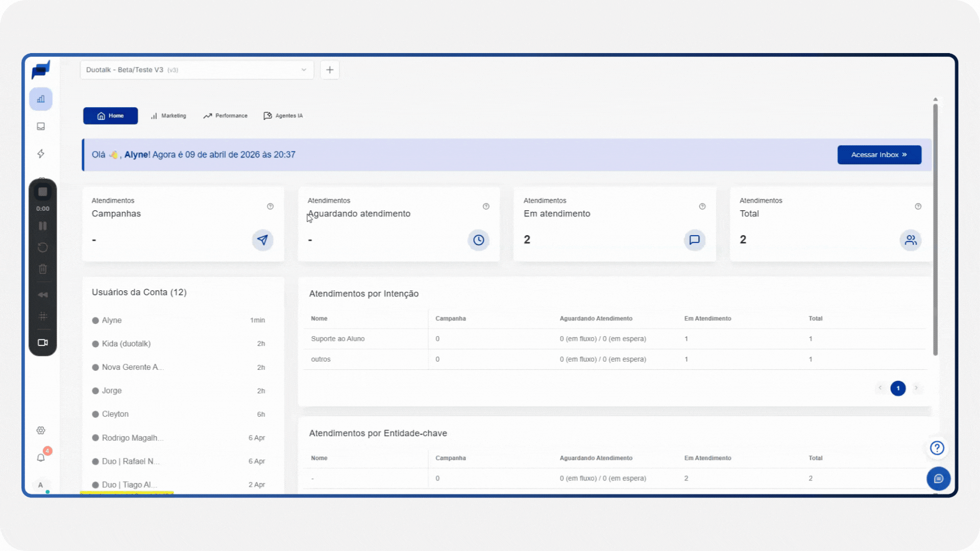Image resolution: width=980 pixels, height=551 pixels.
Task: Click the lightning bolt automation icon
Action: (x=41, y=154)
